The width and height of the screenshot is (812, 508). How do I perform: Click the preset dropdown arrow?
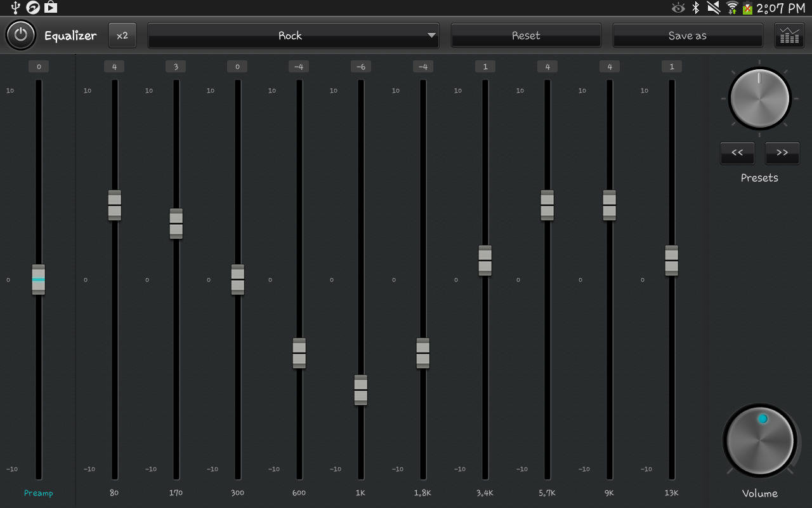point(432,36)
